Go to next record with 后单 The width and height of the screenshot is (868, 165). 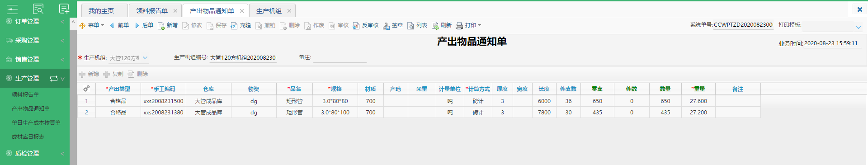click(143, 25)
